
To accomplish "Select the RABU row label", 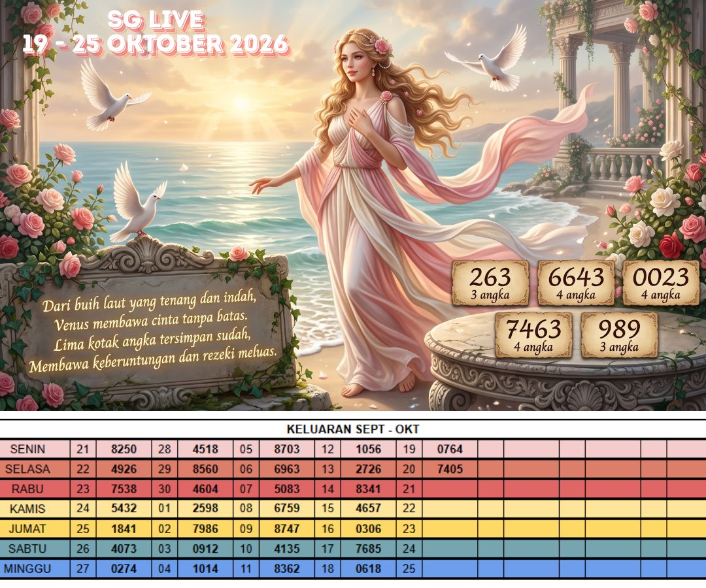I will coord(27,489).
